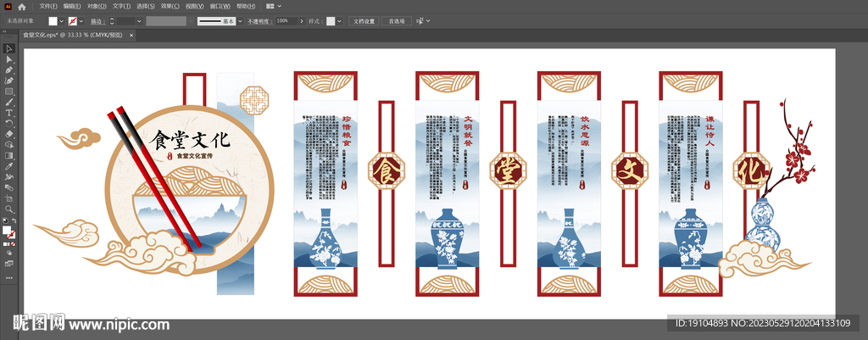Open the Drawing Mode icon in toolbar

[8, 253]
